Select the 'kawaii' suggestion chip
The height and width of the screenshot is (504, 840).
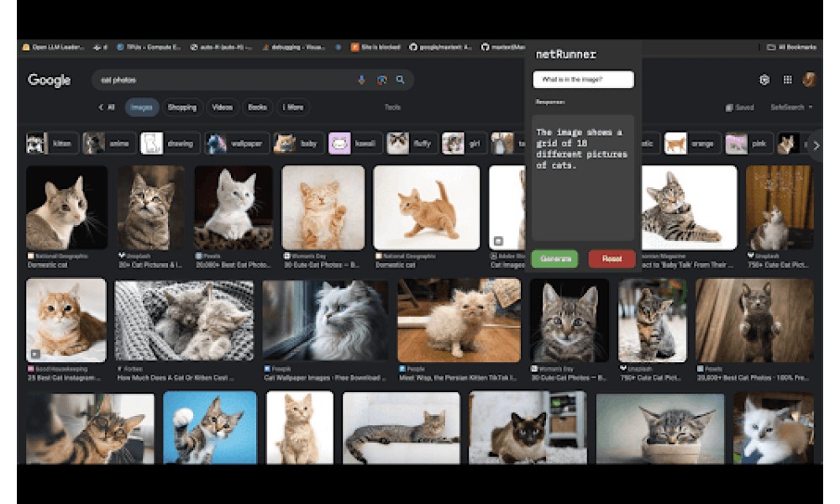pos(355,144)
